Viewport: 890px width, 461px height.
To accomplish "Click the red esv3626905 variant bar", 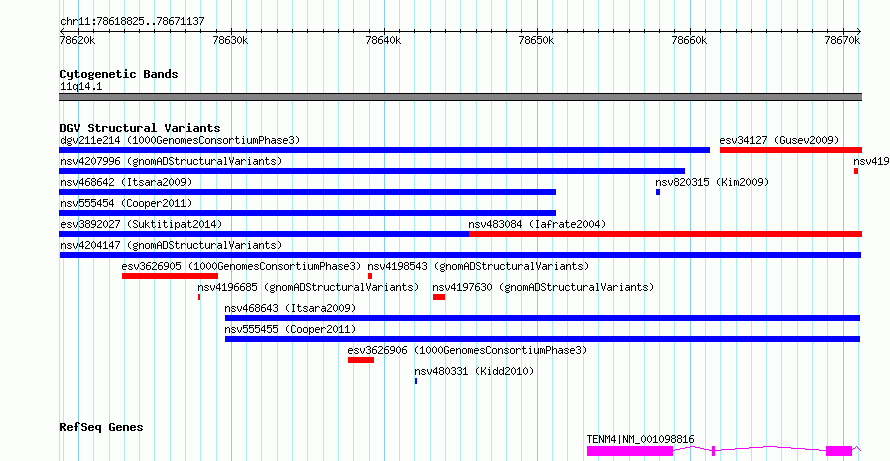I will point(170,276).
